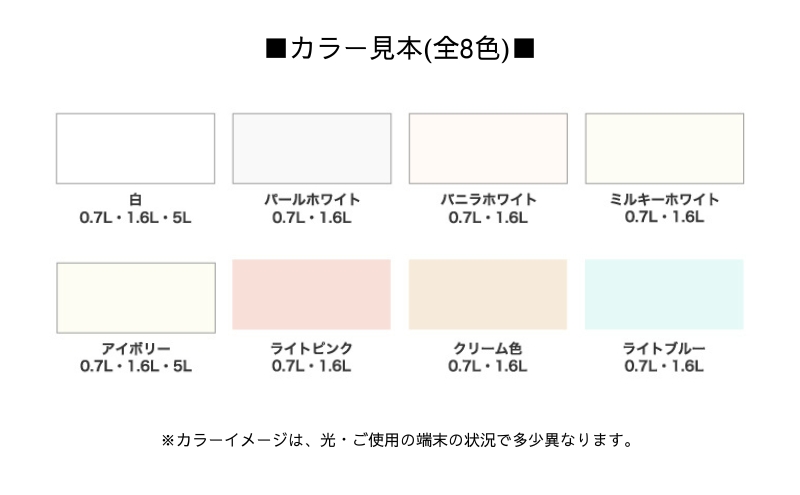
Task: Click the パールホワイト label
Action: point(312,200)
